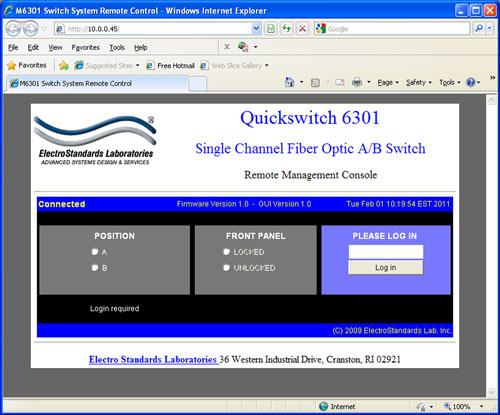Open the View menu
The image size is (500, 415).
55,47
